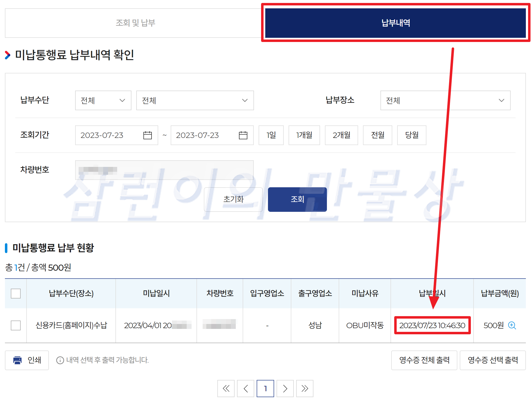
Task: Open the start date calendar icon
Action: (147, 135)
